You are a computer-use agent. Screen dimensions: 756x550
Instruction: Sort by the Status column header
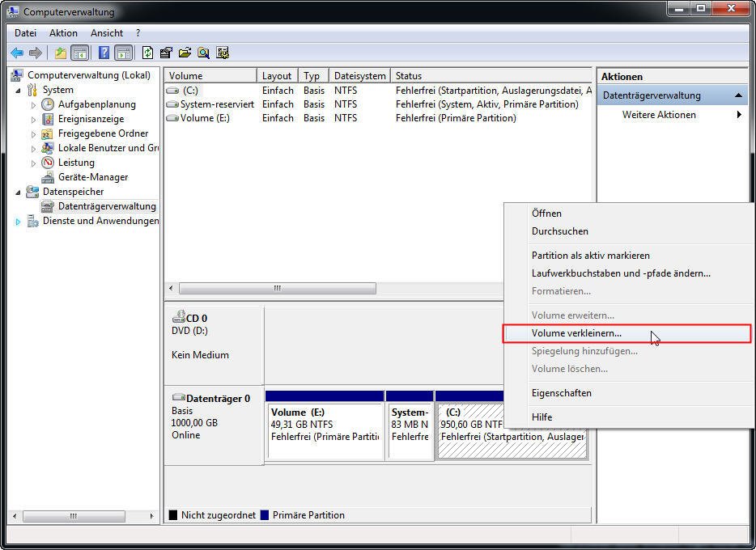(491, 75)
